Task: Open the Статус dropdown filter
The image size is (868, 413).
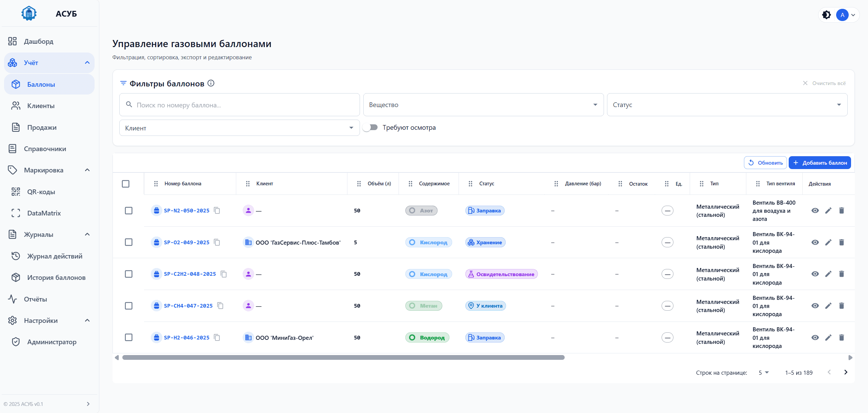Action: pyautogui.click(x=727, y=105)
